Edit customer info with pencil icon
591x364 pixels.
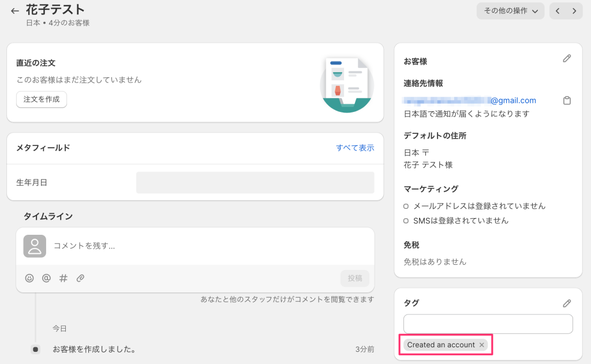[567, 59]
